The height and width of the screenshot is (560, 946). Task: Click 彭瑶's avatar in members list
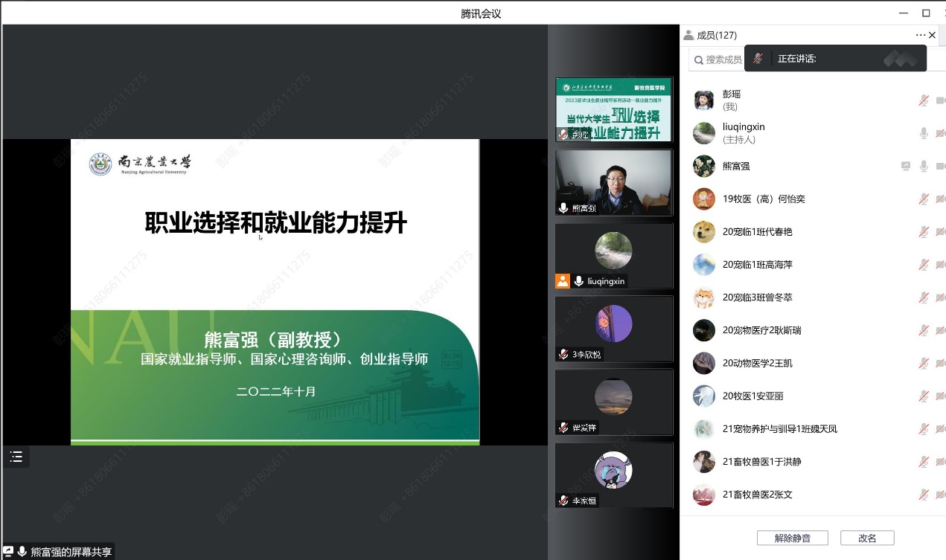(x=703, y=100)
